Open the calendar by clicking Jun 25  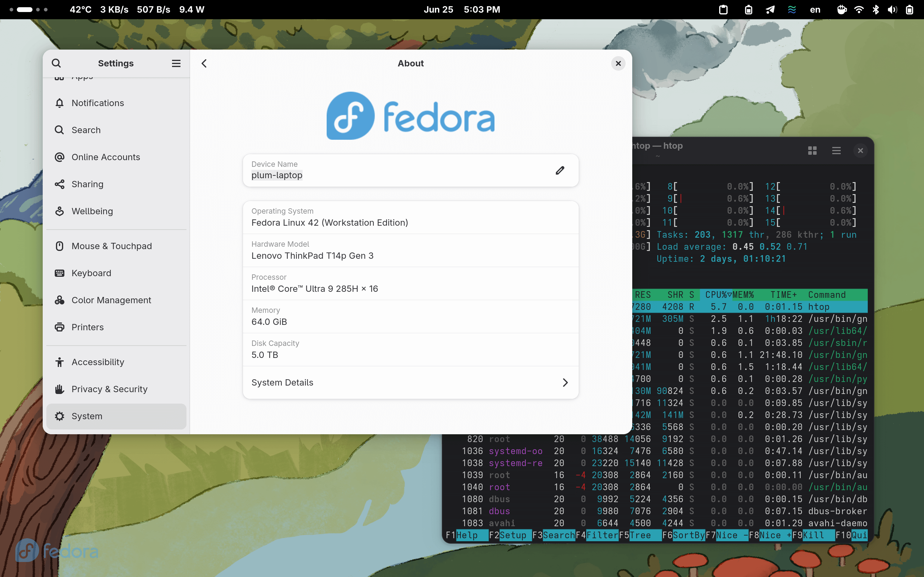pos(438,10)
